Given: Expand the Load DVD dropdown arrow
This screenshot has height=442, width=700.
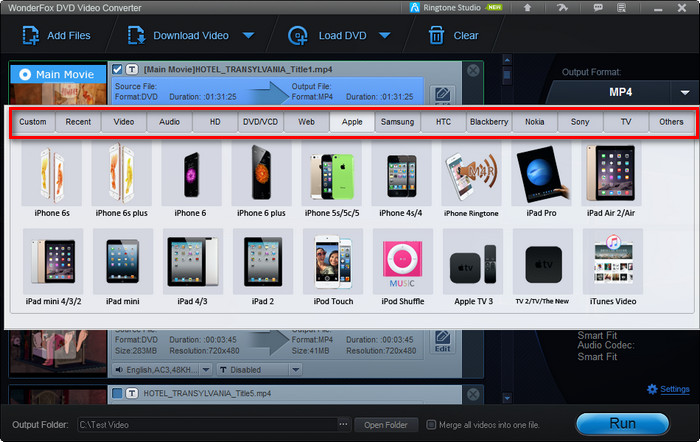Looking at the screenshot, I should click(x=385, y=35).
